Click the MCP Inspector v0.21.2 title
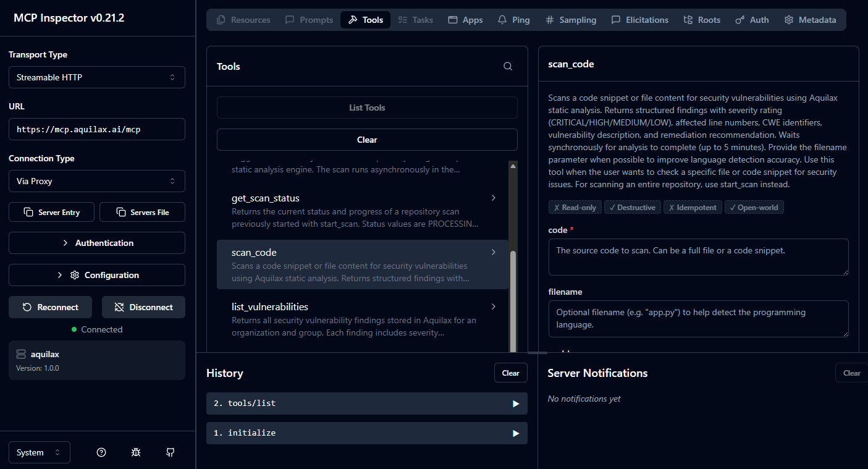 coord(69,17)
